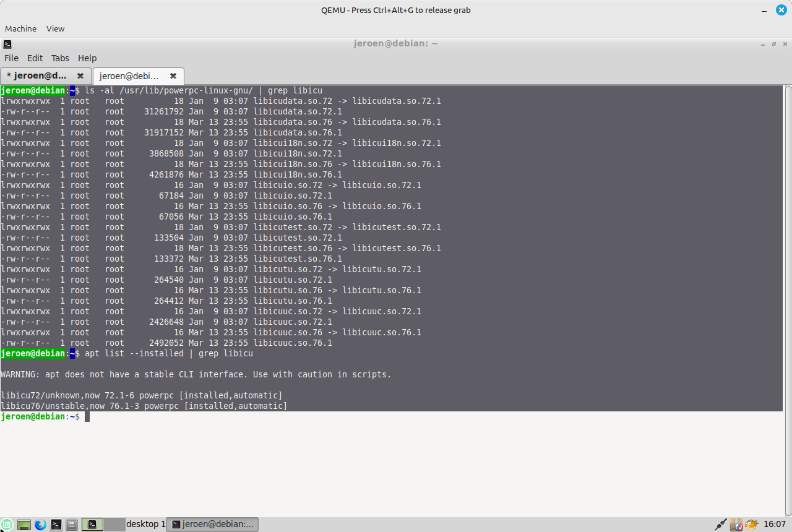Open the terminal Help menu
The height and width of the screenshot is (532, 792).
(87, 58)
